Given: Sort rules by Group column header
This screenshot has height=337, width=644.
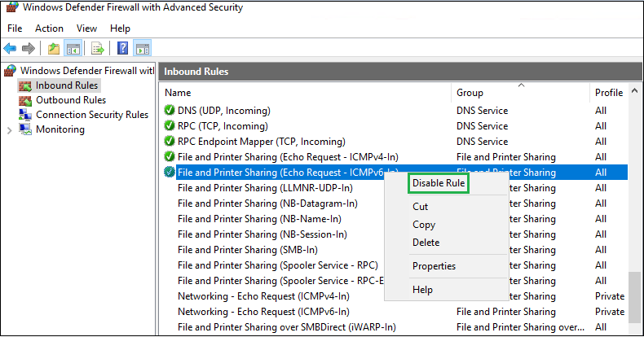Looking at the screenshot, I should click(470, 93).
